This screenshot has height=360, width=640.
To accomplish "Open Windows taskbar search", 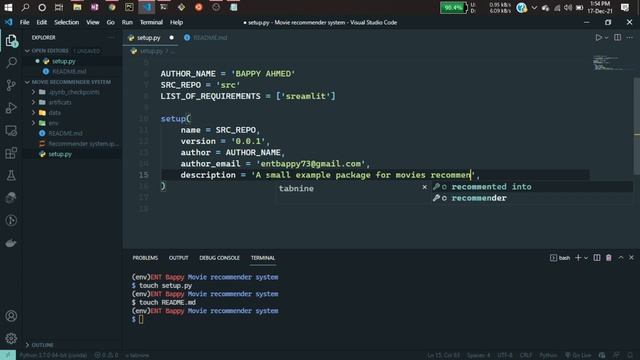I will (x=25, y=7).
